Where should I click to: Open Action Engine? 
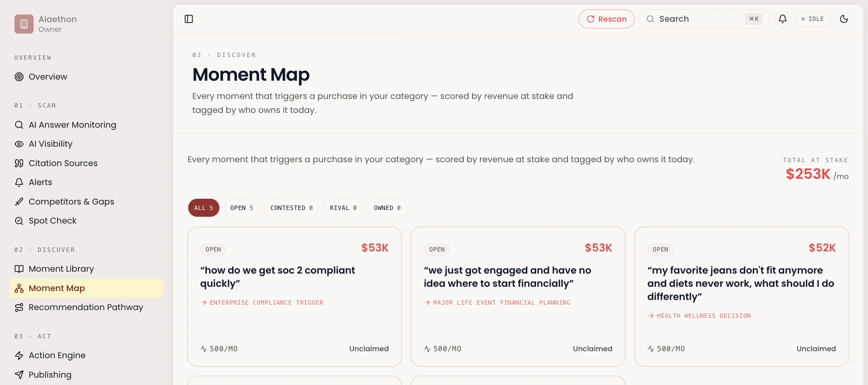(86, 356)
